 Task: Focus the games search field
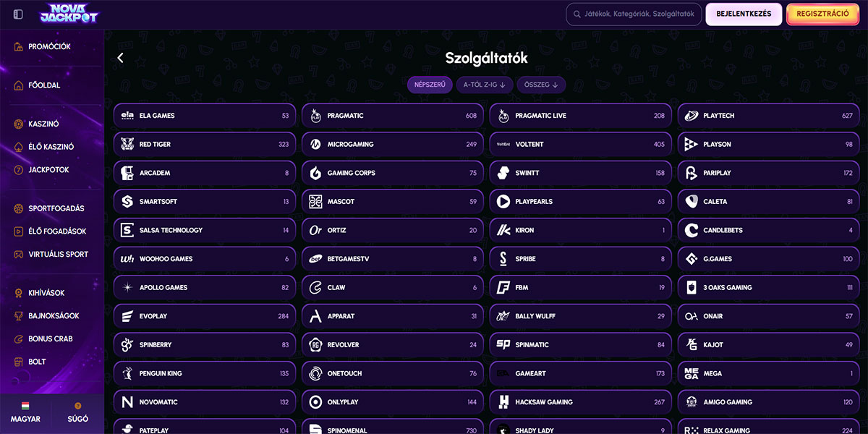(638, 14)
